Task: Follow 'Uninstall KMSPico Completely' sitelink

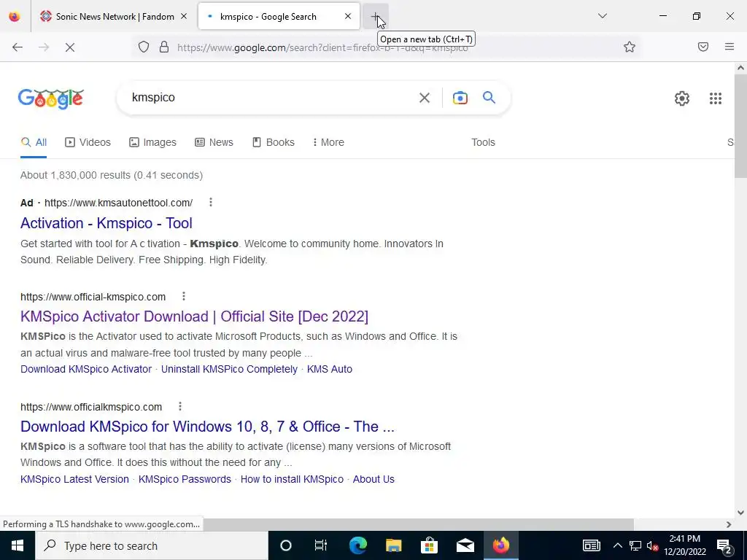Action: pos(229,369)
